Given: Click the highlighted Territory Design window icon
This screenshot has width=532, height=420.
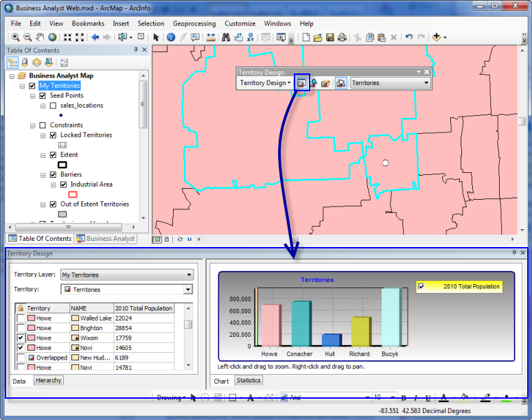Looking at the screenshot, I should tap(301, 82).
